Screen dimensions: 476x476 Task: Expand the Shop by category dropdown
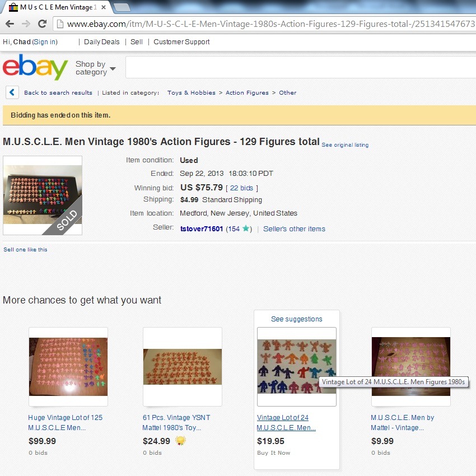(96, 68)
